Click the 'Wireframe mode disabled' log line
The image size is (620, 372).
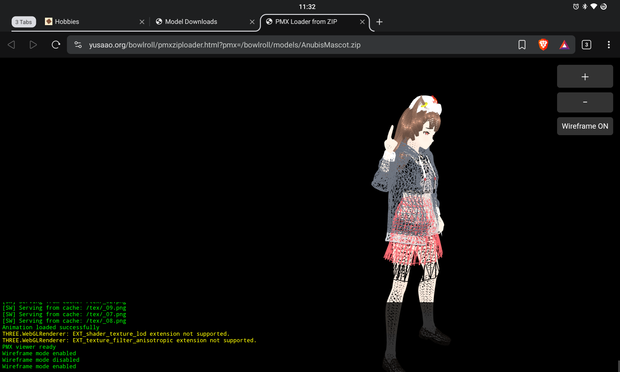click(x=41, y=360)
